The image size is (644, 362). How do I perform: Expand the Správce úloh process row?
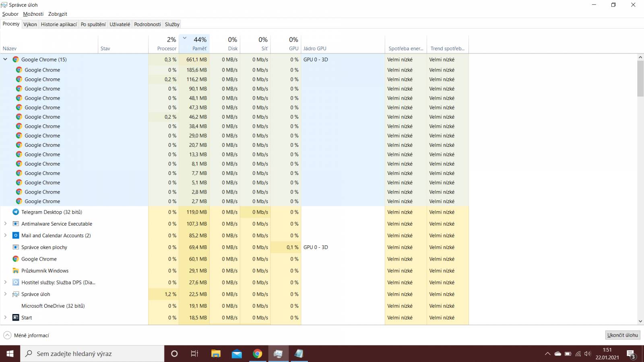pyautogui.click(x=5, y=294)
